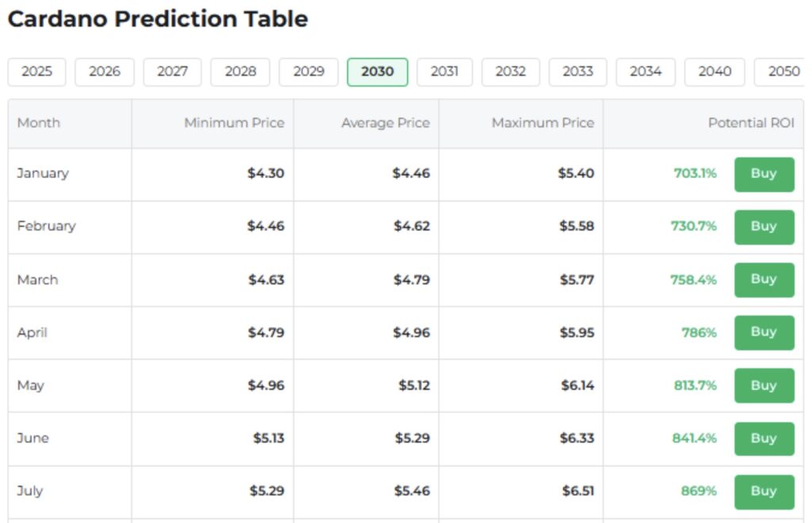812x523 pixels.
Task: Click Buy next to June 841.4%
Action: [x=764, y=439]
